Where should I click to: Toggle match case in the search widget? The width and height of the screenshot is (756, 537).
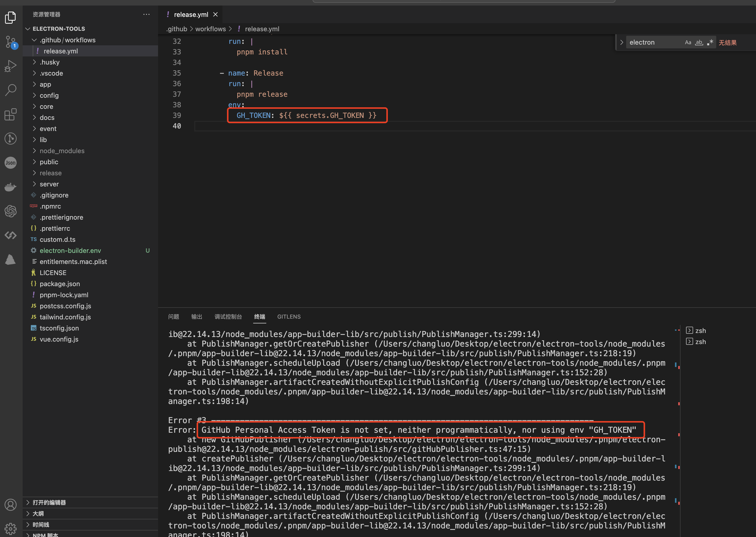click(x=688, y=42)
